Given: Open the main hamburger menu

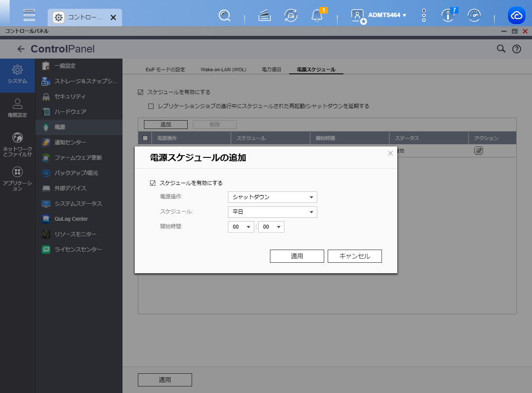Looking at the screenshot, I should tap(29, 15).
